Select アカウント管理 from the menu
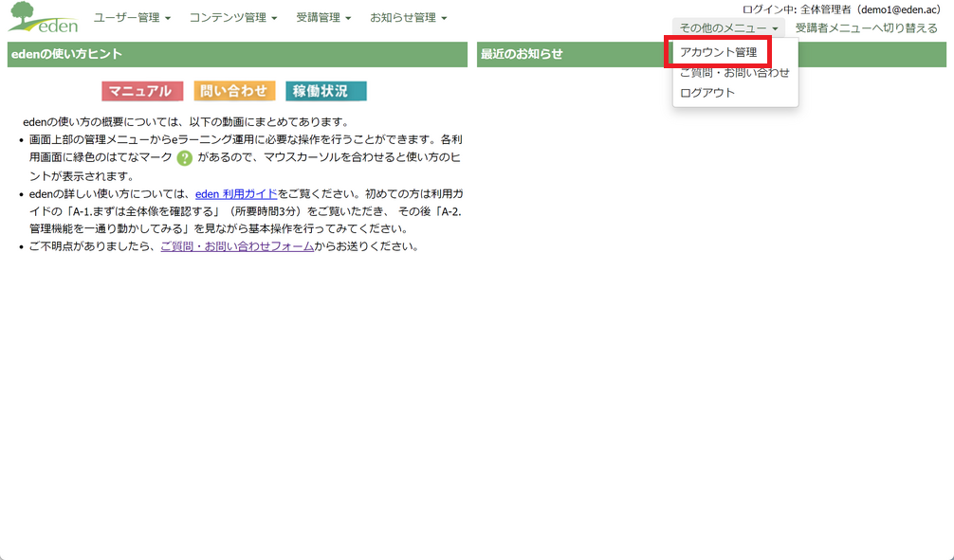 coord(719,52)
